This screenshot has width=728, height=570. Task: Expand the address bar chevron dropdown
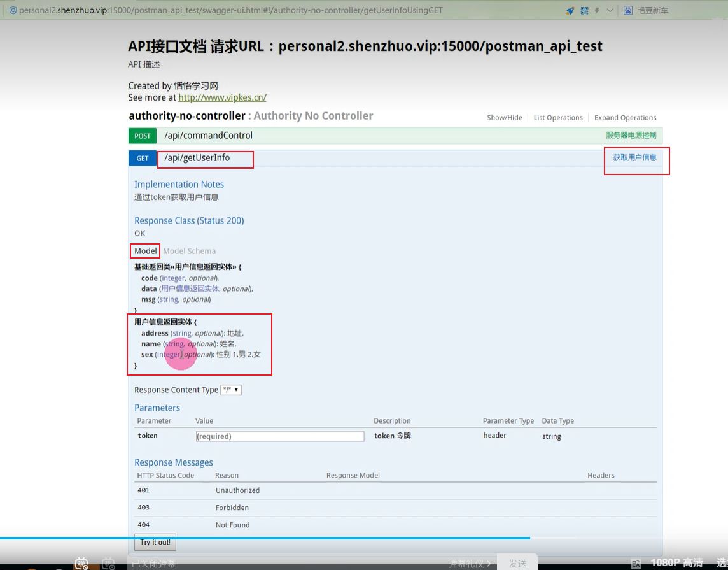click(x=610, y=10)
